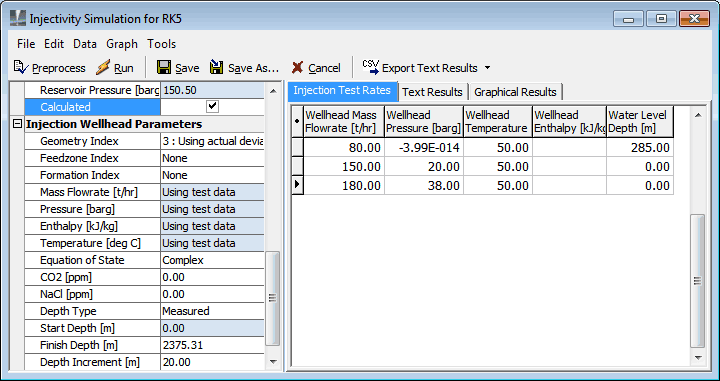The height and width of the screenshot is (381, 720).
Task: Select the row header of the 180.00 row
Action: pyautogui.click(x=297, y=185)
